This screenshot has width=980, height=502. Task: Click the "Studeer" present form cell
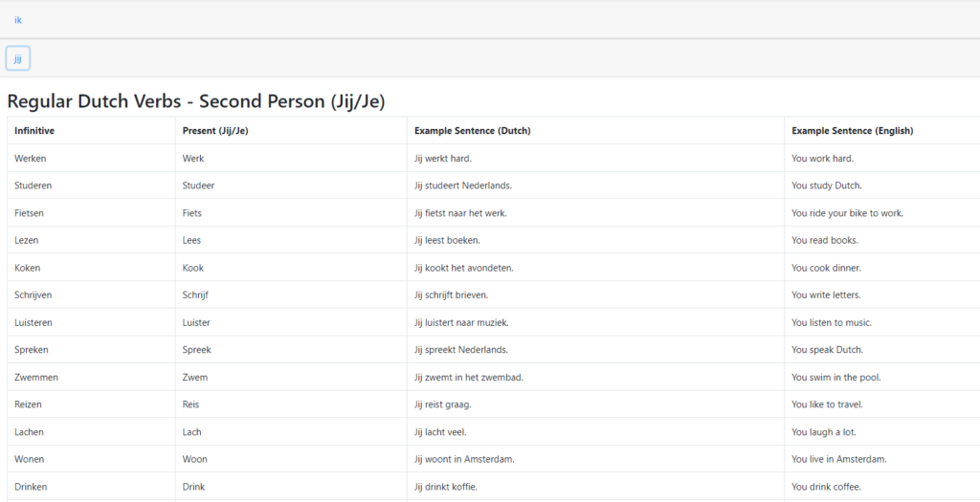coord(198,186)
